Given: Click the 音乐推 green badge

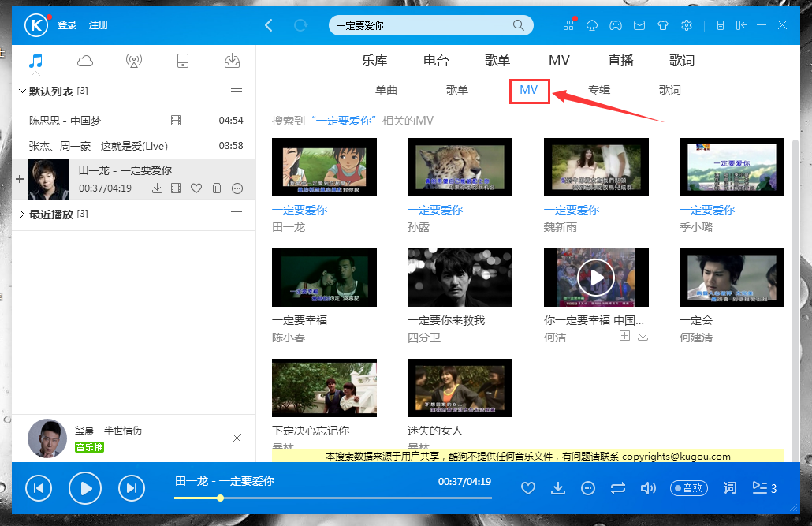Looking at the screenshot, I should pyautogui.click(x=90, y=446).
